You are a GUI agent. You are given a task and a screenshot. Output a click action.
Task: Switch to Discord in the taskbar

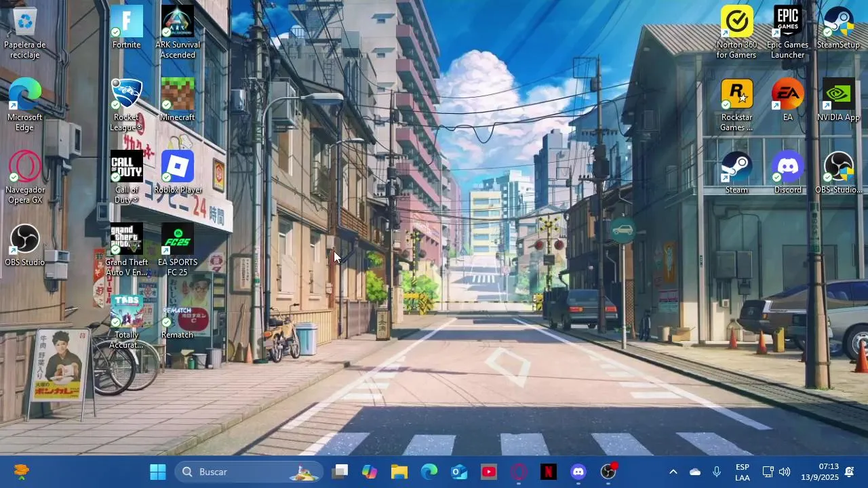click(x=578, y=472)
